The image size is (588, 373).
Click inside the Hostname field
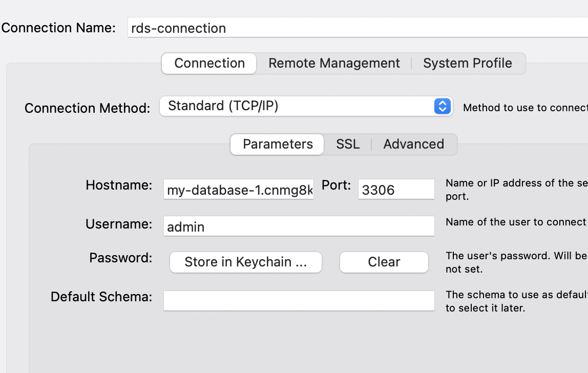[x=239, y=190]
